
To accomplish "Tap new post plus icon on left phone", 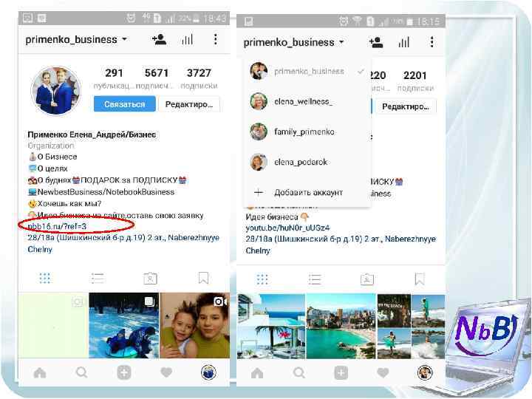I will point(124,372).
